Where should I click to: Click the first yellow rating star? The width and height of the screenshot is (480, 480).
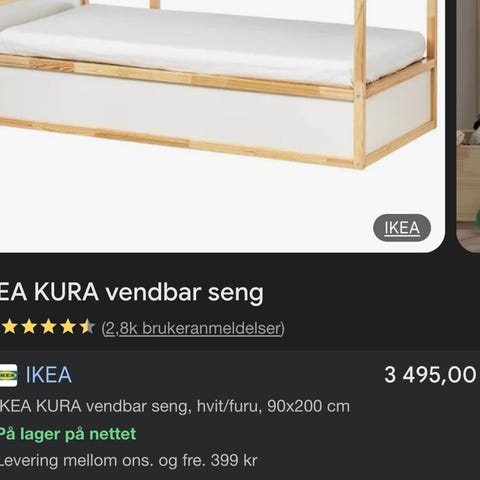point(10,327)
